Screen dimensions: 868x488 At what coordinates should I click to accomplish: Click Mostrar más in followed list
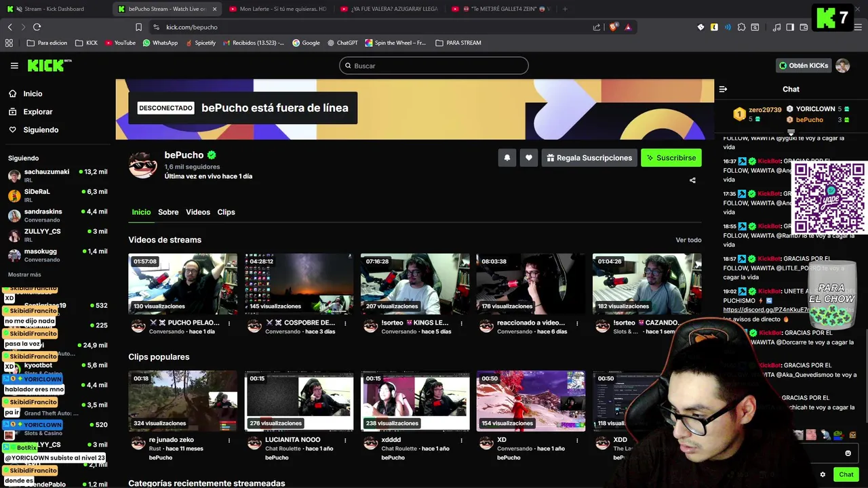coord(24,274)
